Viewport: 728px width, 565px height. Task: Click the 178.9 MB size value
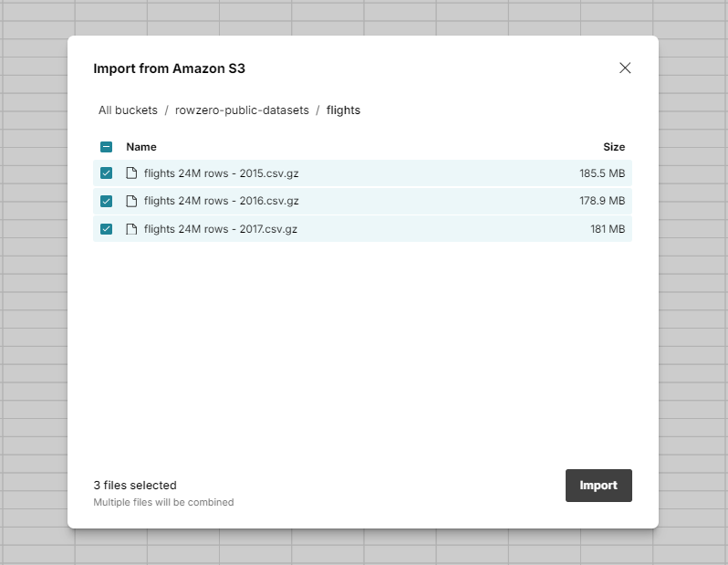[x=601, y=201]
